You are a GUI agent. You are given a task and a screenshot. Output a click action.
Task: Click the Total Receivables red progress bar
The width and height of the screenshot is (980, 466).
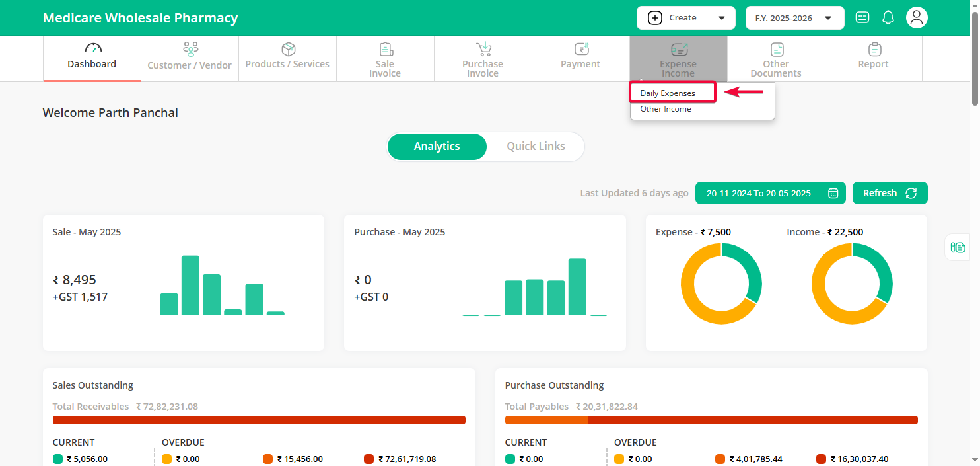[259, 420]
